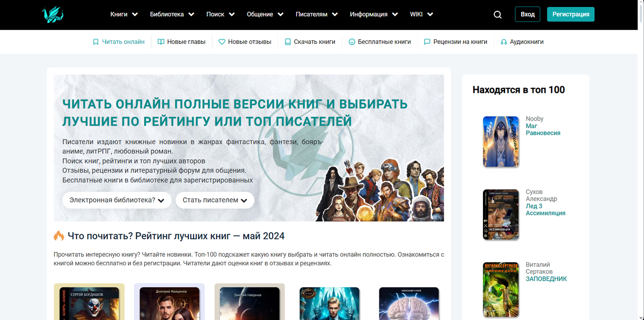
Task: Open the Дмитрий Найденов couple cover
Action: click(x=170, y=303)
